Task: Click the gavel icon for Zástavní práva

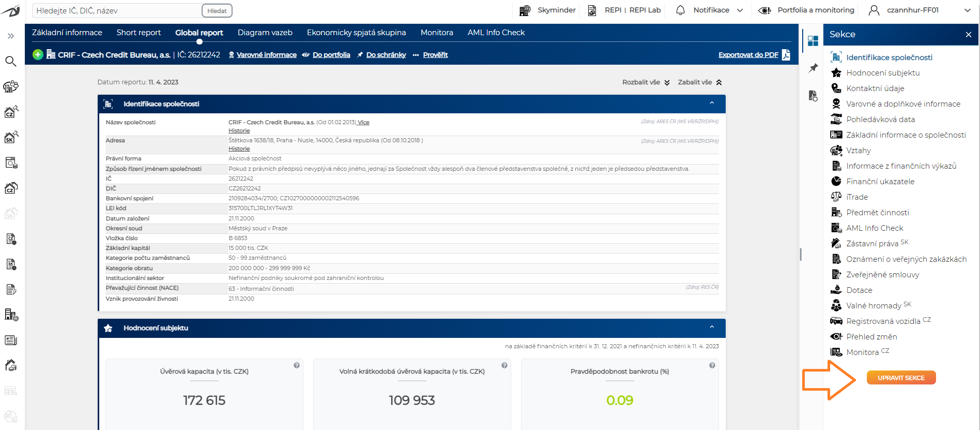Action: [x=836, y=244]
